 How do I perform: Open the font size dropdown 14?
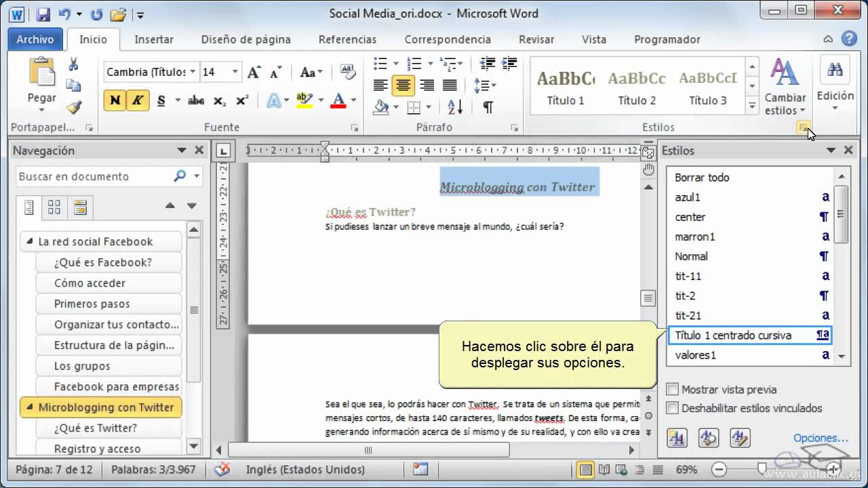click(x=235, y=72)
